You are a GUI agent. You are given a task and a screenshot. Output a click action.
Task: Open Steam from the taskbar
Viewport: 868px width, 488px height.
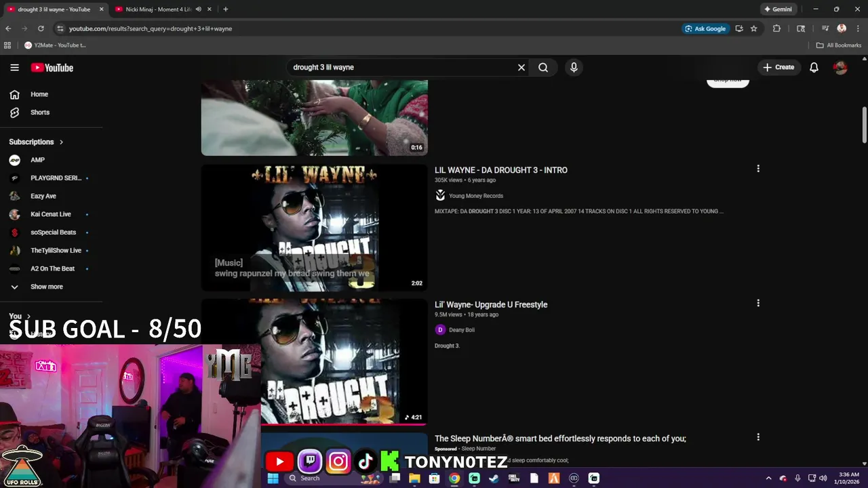[x=494, y=478]
